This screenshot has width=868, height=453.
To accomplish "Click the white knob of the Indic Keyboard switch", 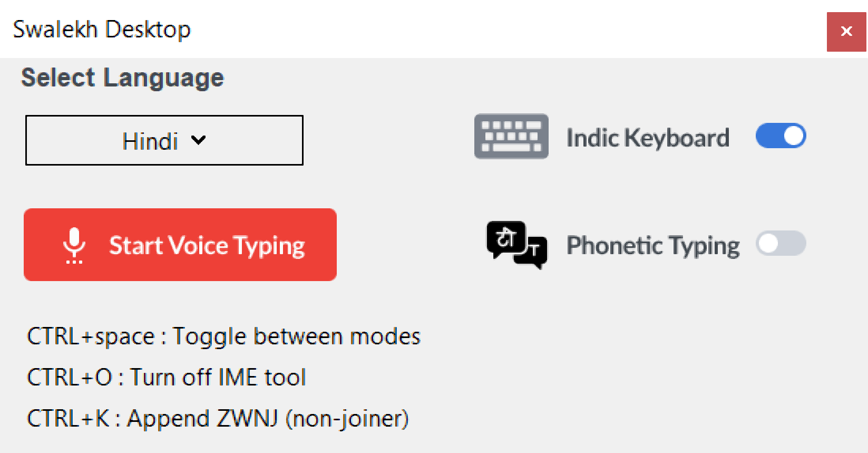I will [x=794, y=136].
